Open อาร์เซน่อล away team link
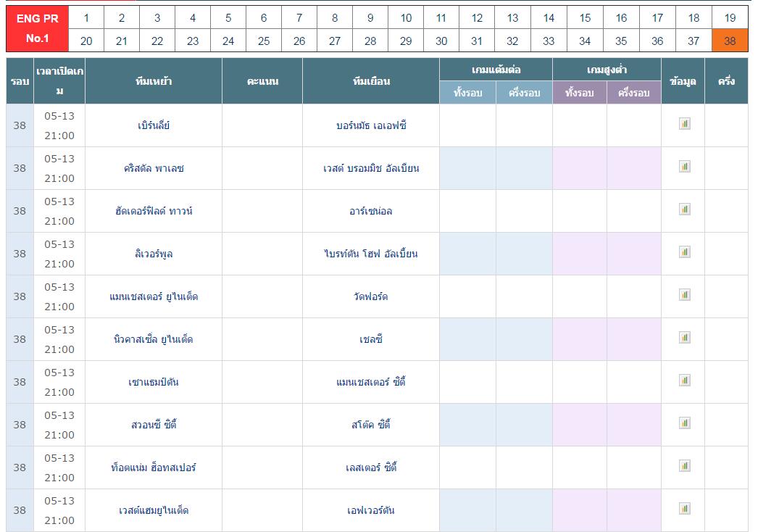Viewport: 758px width, 532px height. (371, 212)
